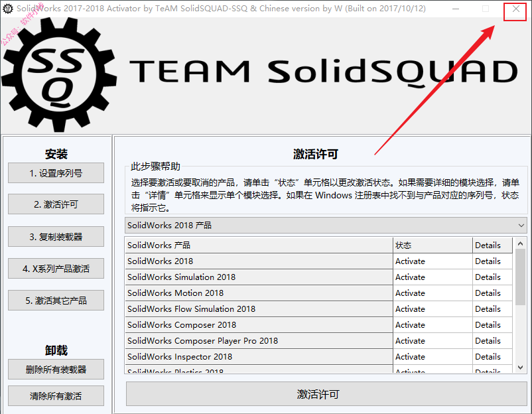Click the 'Details' column header
The image size is (532, 414).
click(x=492, y=245)
